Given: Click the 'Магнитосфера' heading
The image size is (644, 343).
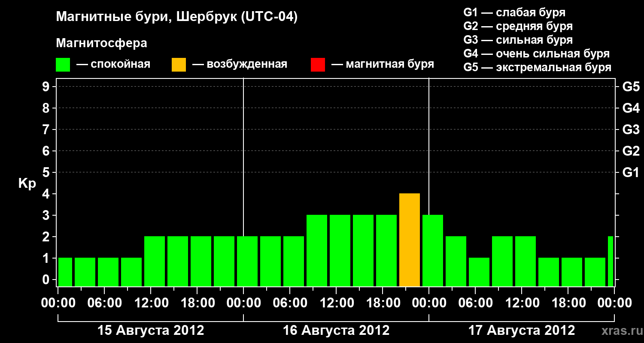Looking at the screenshot, I should (102, 43).
